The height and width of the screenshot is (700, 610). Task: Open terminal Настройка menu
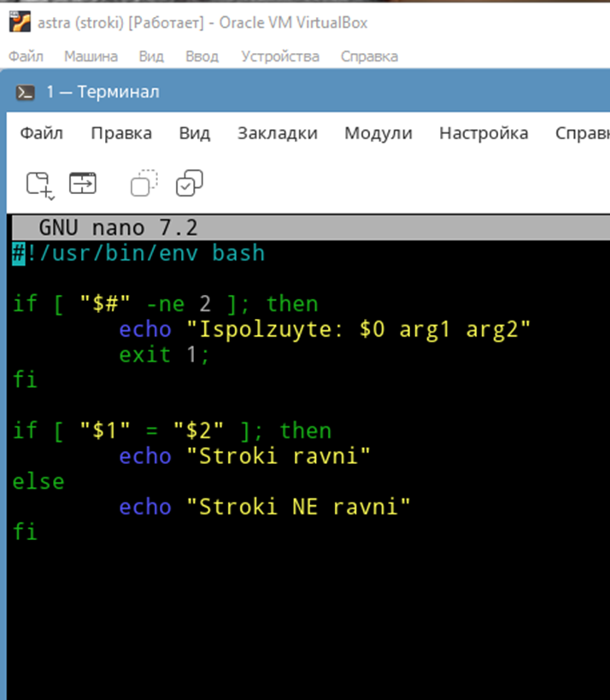484,133
